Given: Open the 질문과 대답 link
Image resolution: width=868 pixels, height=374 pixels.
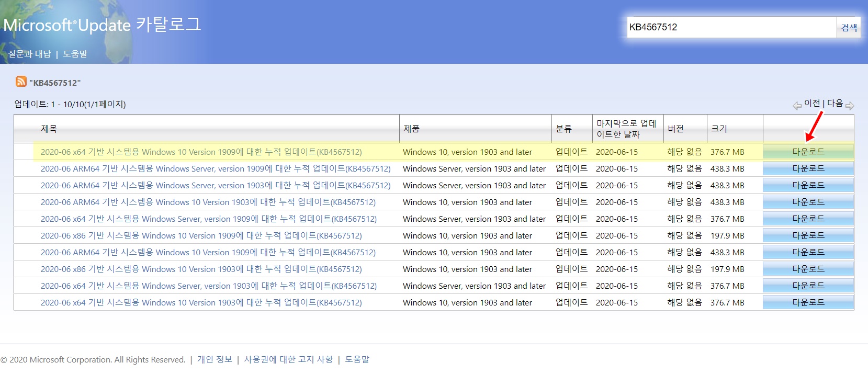Looking at the screenshot, I should click(29, 54).
